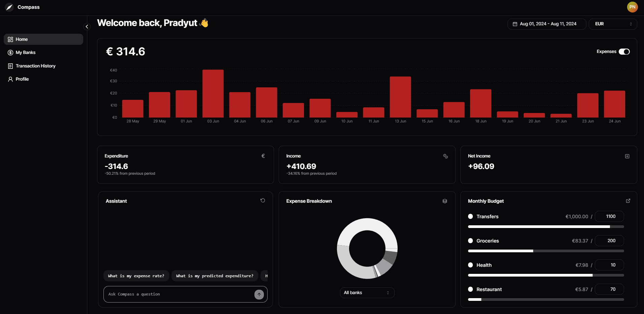The width and height of the screenshot is (644, 314).
Task: Click the Compass feather logo
Action: click(9, 7)
